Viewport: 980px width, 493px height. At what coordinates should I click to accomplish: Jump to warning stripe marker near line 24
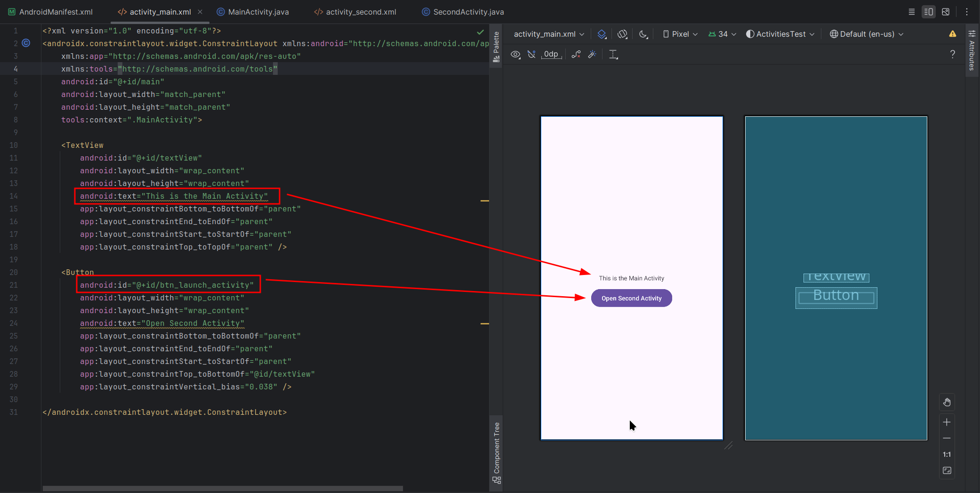[x=484, y=323]
